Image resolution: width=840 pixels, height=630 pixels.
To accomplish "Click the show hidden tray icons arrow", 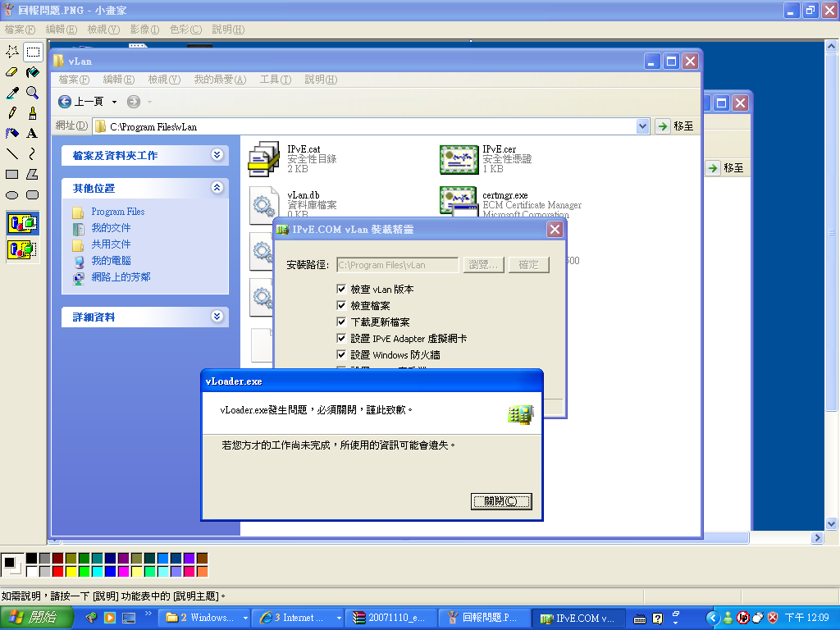I will [713, 618].
